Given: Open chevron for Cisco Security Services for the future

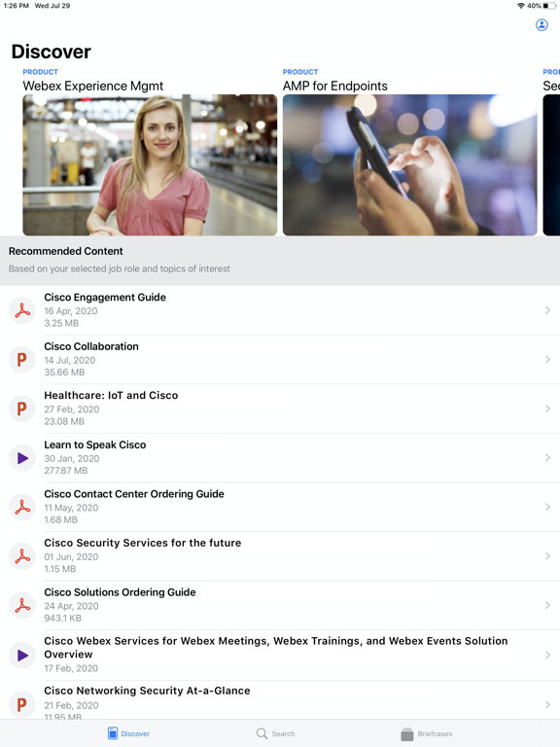Looking at the screenshot, I should (547, 556).
